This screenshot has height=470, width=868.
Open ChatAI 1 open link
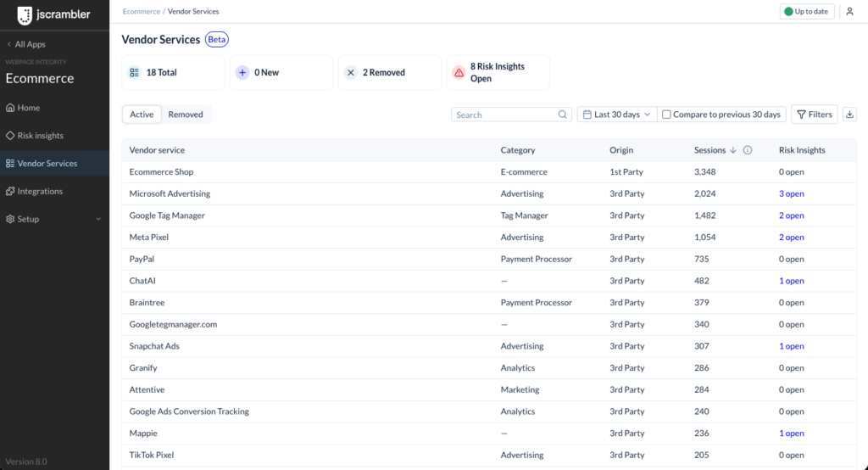(791, 281)
